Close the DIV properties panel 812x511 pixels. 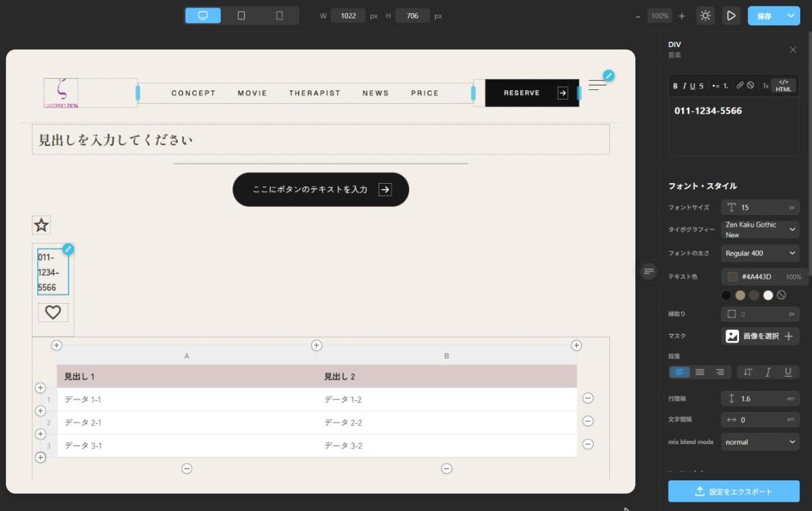click(792, 50)
